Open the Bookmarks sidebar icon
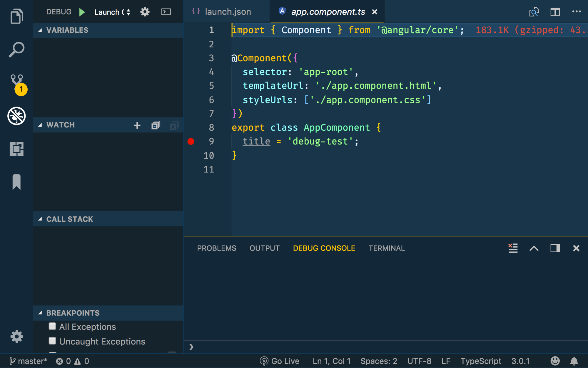 click(x=17, y=183)
